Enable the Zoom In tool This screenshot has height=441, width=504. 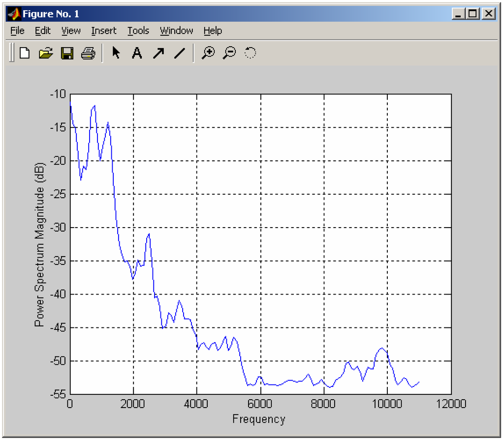(208, 53)
